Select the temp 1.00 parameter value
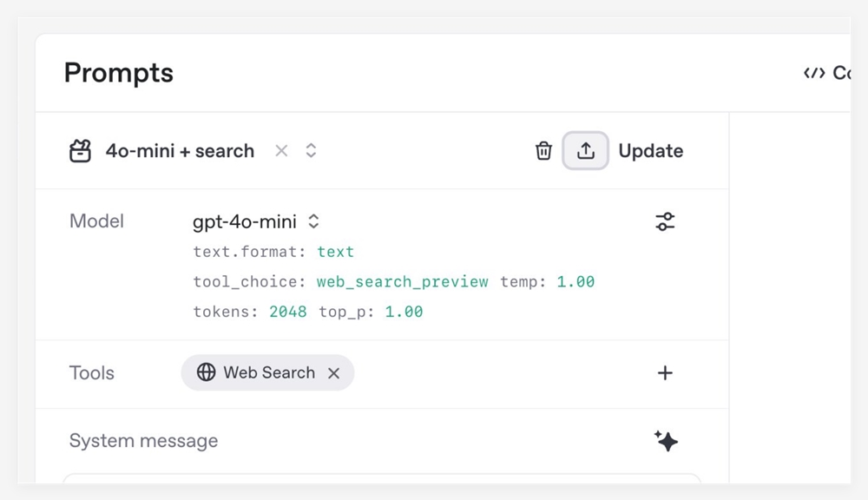This screenshot has width=868, height=500. point(575,281)
